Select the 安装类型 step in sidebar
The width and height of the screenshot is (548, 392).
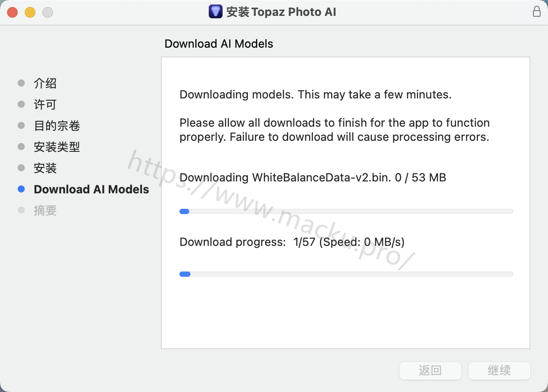[x=57, y=147]
